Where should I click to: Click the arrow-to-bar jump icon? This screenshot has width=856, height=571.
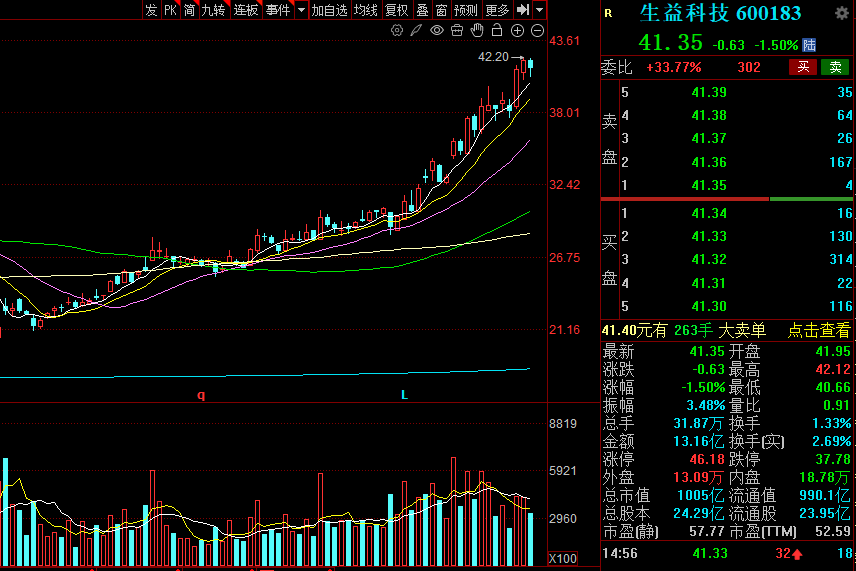point(522,10)
